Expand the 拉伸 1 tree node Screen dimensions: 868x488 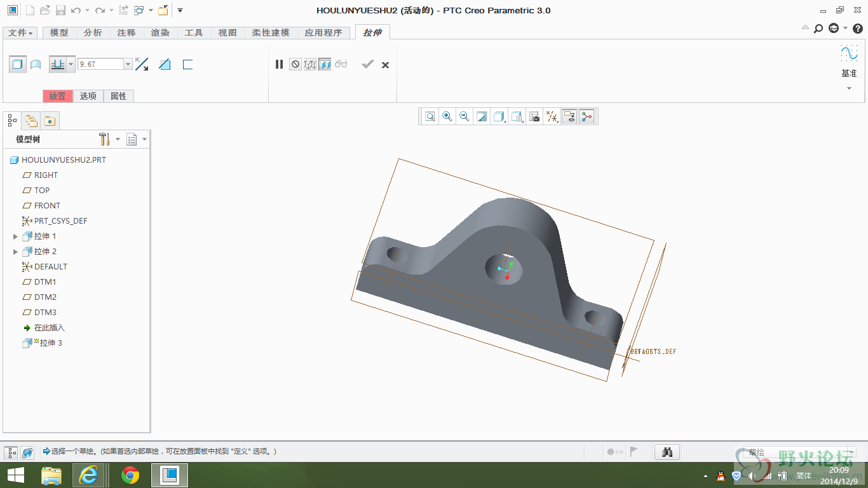click(16, 236)
